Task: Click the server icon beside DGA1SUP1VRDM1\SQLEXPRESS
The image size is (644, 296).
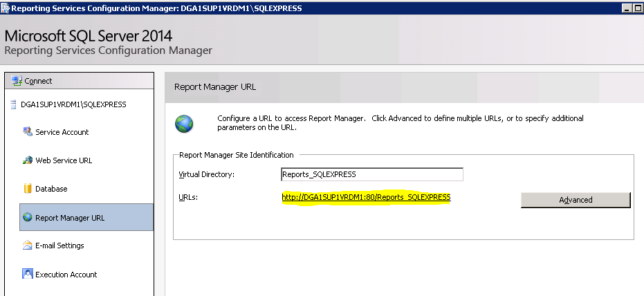Action: coord(14,104)
